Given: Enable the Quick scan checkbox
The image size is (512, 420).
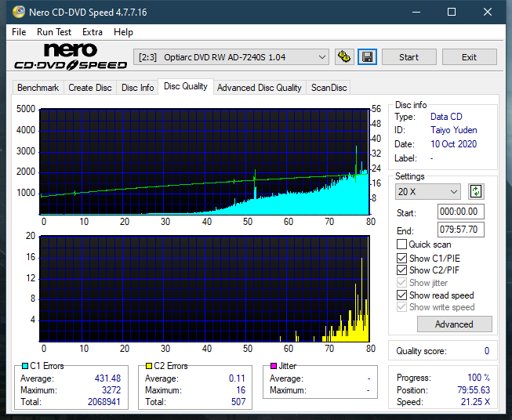Looking at the screenshot, I should 401,244.
